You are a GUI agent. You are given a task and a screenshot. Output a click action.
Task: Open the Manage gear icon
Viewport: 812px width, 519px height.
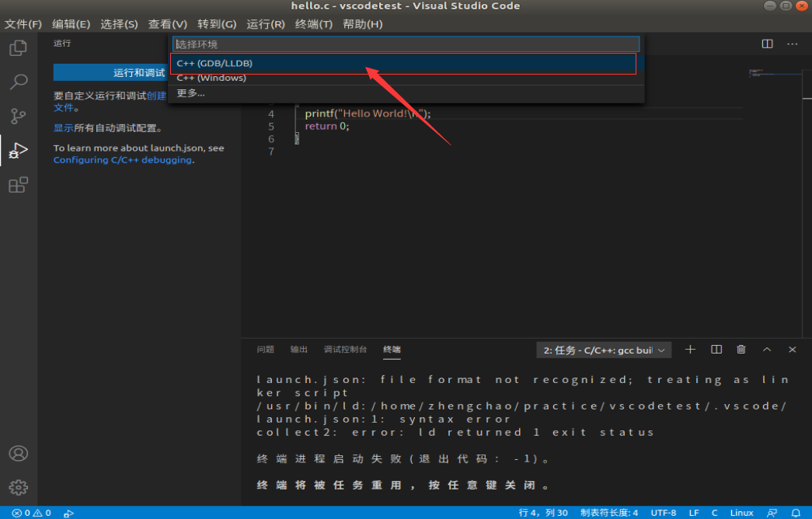click(18, 487)
